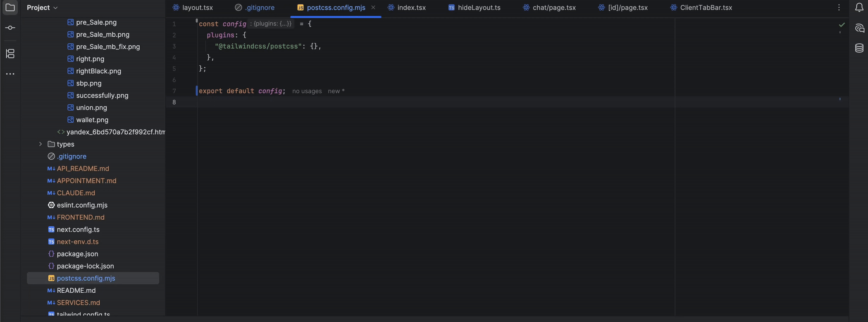Viewport: 868px width, 322px height.
Task: Open the Notifications bell icon
Action: pyautogui.click(x=859, y=7)
